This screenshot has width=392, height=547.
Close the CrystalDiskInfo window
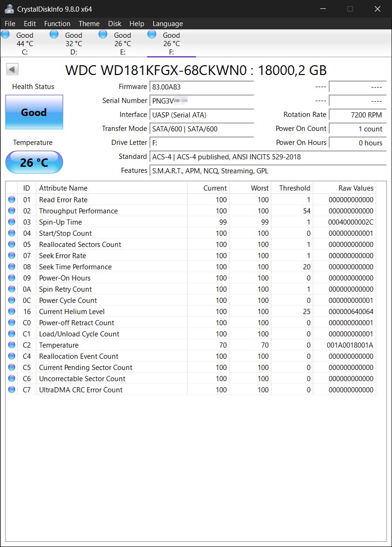click(378, 9)
